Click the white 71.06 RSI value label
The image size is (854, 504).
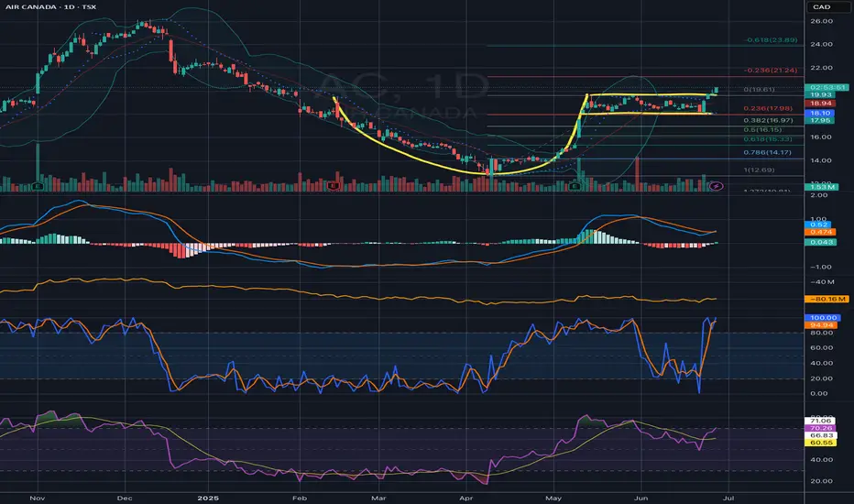(820, 422)
